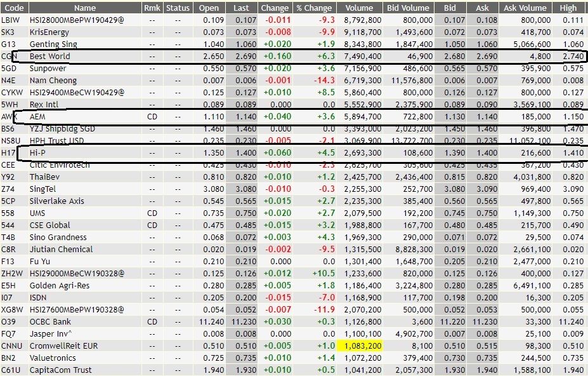
Task: Click the Y92 stock code
Action: point(8,177)
